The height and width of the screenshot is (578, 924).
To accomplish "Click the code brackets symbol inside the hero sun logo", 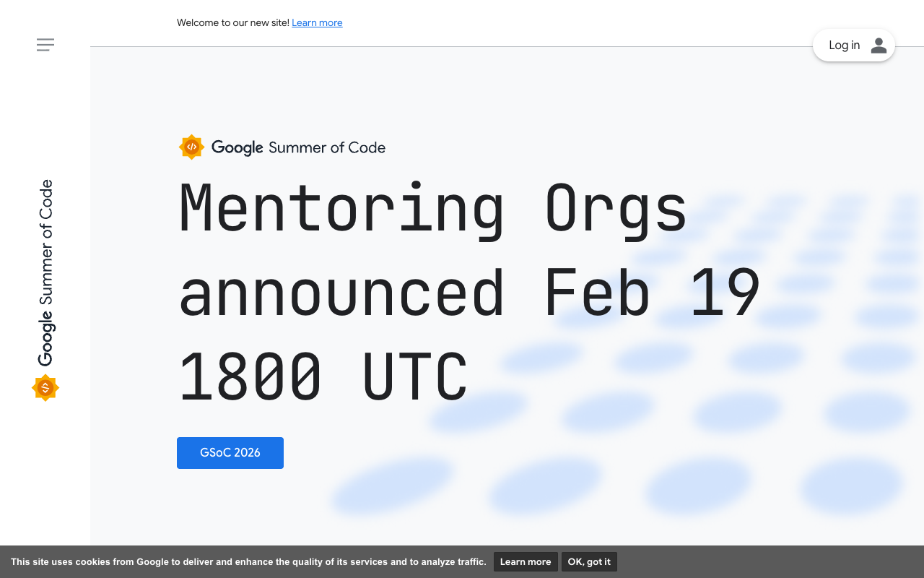I will (x=191, y=147).
